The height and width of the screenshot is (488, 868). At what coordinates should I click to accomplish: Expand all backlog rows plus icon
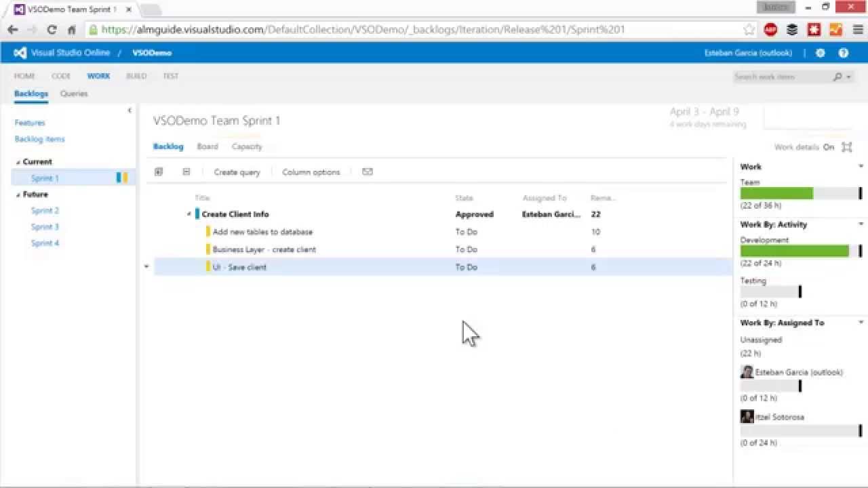(159, 172)
